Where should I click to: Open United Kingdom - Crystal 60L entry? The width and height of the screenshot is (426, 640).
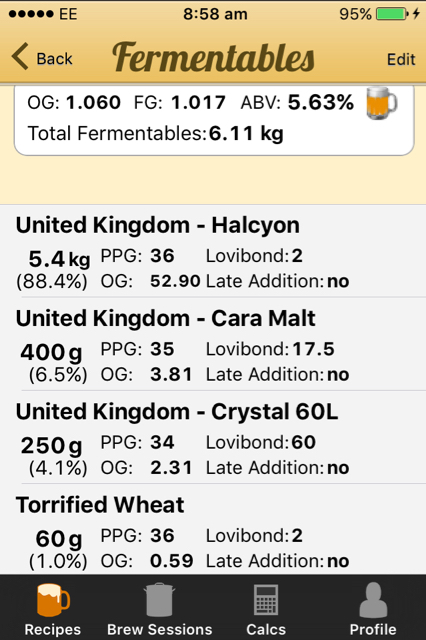click(x=213, y=438)
